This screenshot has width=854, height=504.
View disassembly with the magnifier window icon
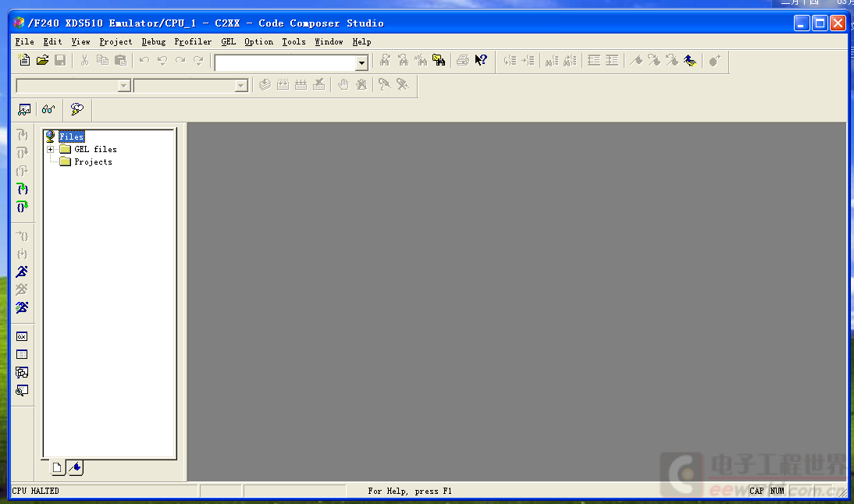pos(22,391)
